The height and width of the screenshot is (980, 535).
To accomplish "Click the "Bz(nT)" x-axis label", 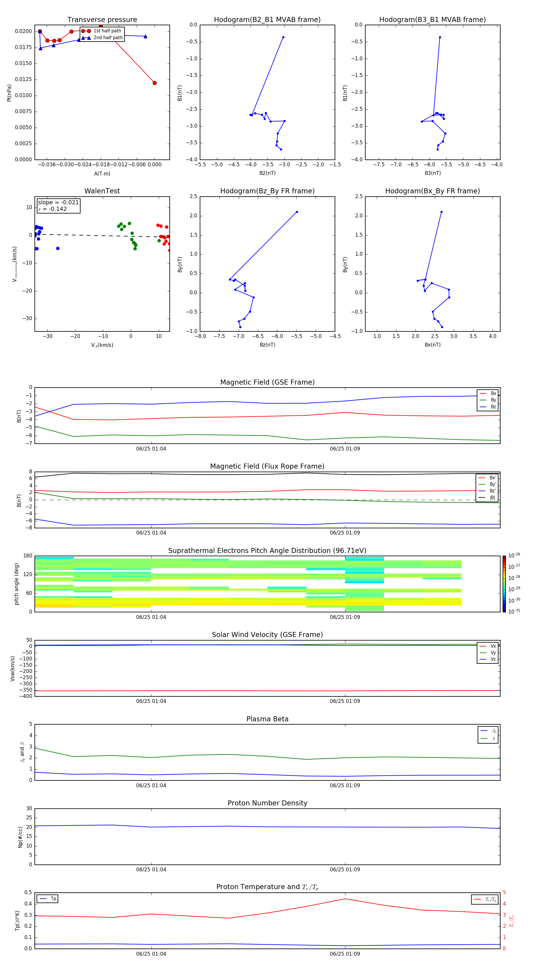I will [x=267, y=345].
